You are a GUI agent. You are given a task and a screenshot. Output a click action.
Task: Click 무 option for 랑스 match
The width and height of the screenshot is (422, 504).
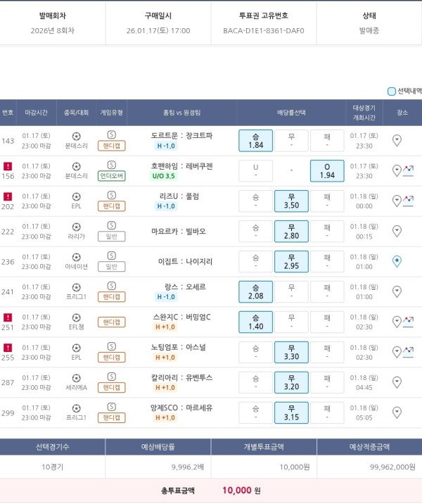(291, 291)
